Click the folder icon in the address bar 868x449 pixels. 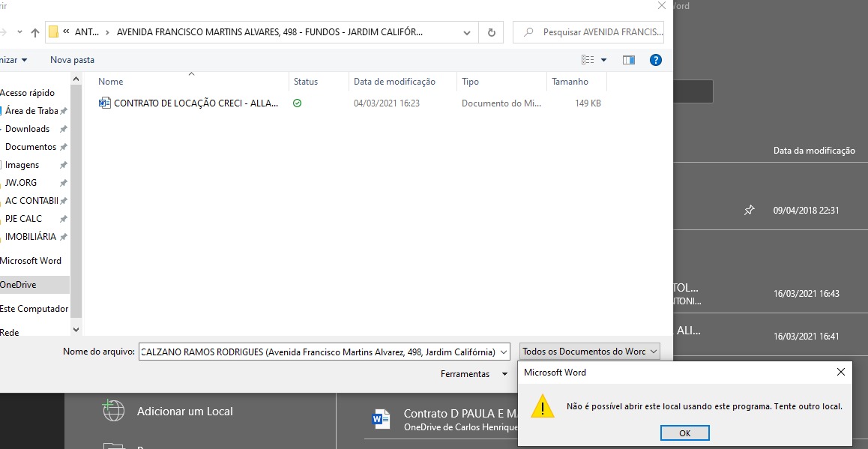tap(54, 31)
